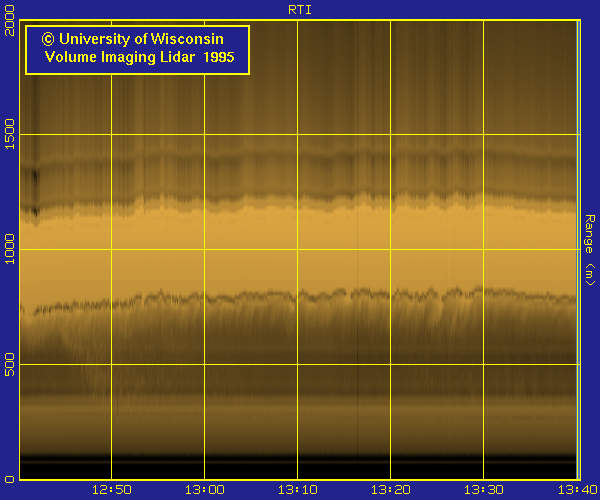Viewport: 600px width, 500px height.
Task: Click the 2000 range axis label
Action: click(x=9, y=21)
